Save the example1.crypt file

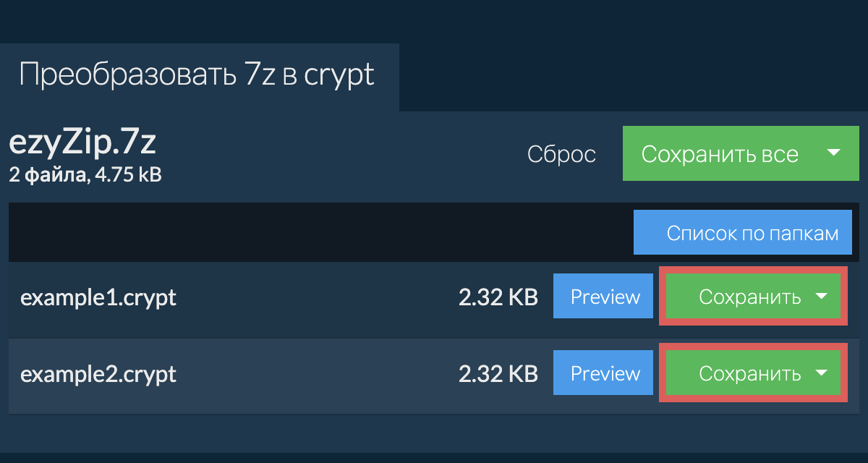[x=749, y=297]
